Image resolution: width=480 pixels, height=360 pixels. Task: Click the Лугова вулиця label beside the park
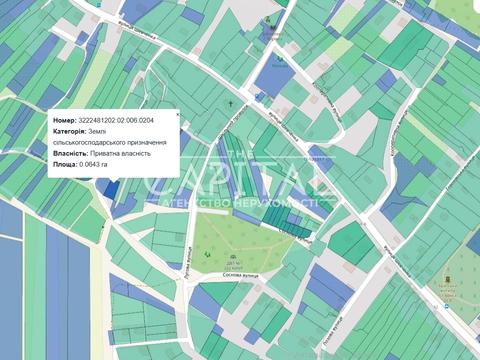[188, 262]
